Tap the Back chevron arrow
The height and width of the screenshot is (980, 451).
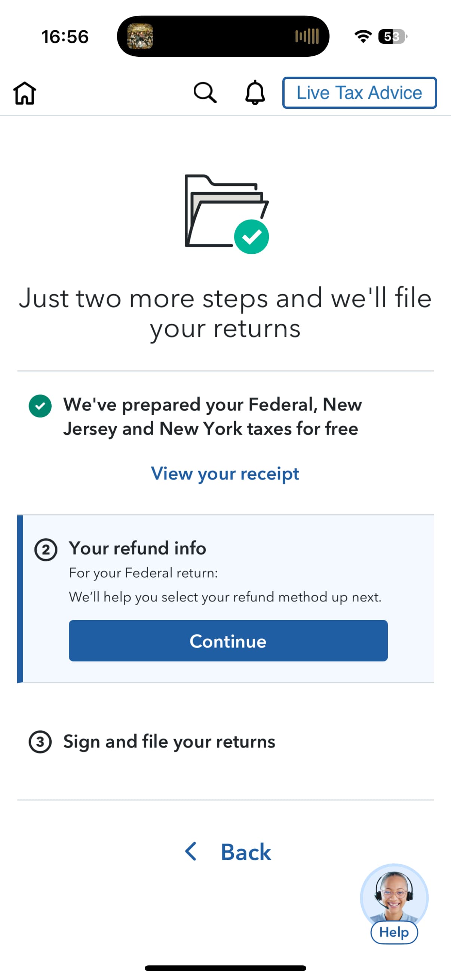pos(191,851)
